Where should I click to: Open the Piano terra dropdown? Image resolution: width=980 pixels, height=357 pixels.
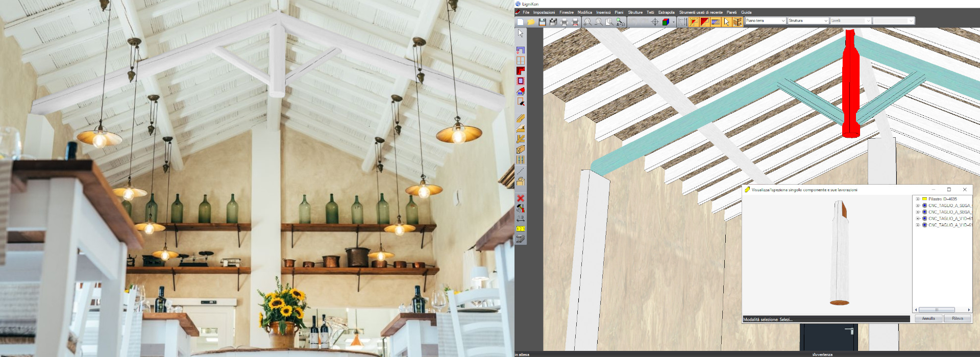[x=765, y=21]
